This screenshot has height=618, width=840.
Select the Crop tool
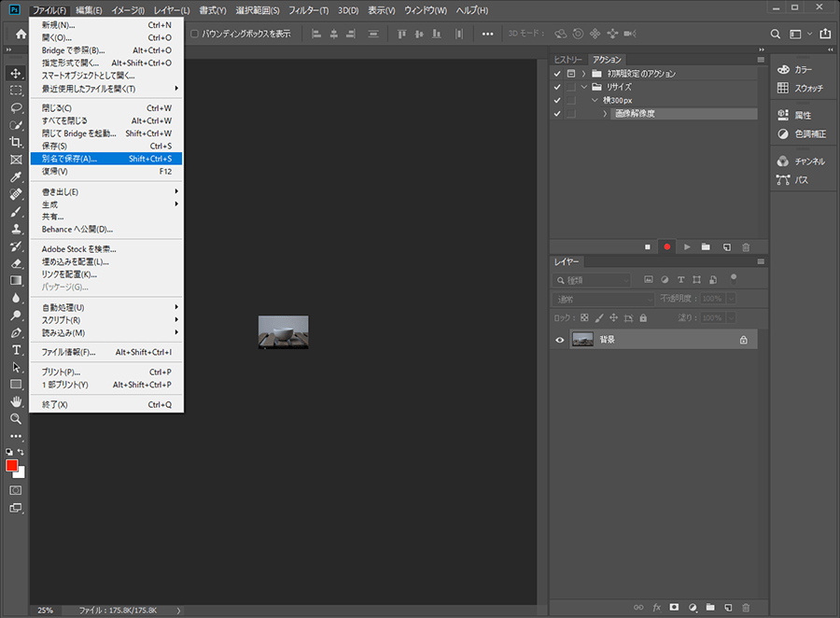[16, 142]
